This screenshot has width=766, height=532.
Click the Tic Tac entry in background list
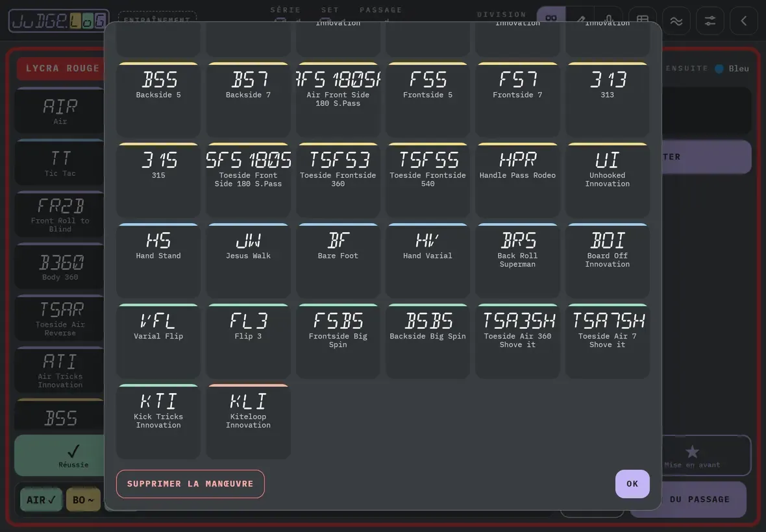click(x=60, y=162)
